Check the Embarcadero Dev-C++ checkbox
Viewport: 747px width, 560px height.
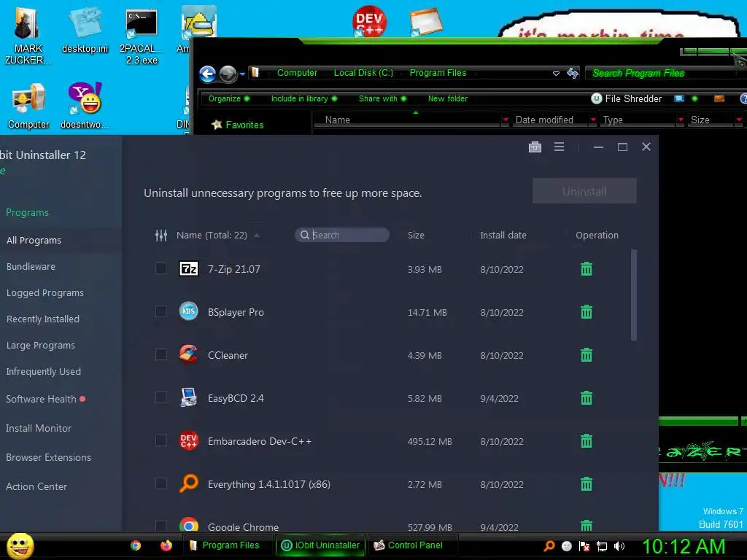tap(161, 440)
